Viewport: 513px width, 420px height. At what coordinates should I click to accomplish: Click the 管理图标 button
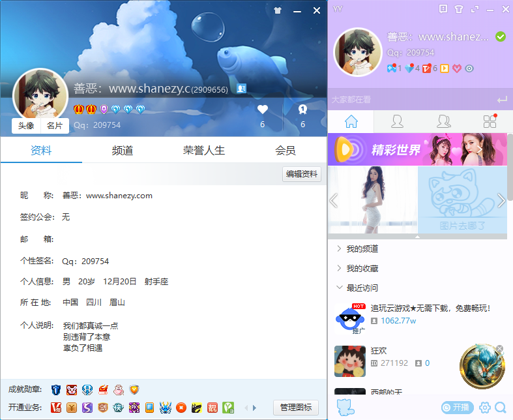coord(295,408)
